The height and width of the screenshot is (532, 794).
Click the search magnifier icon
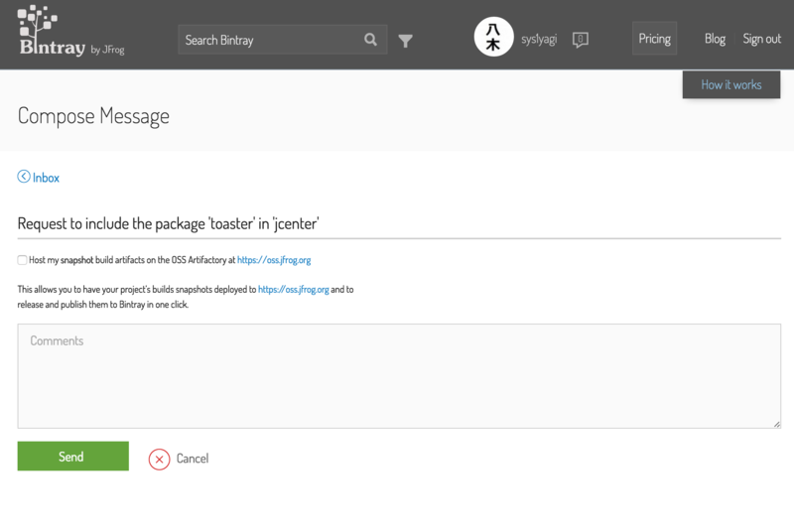370,40
